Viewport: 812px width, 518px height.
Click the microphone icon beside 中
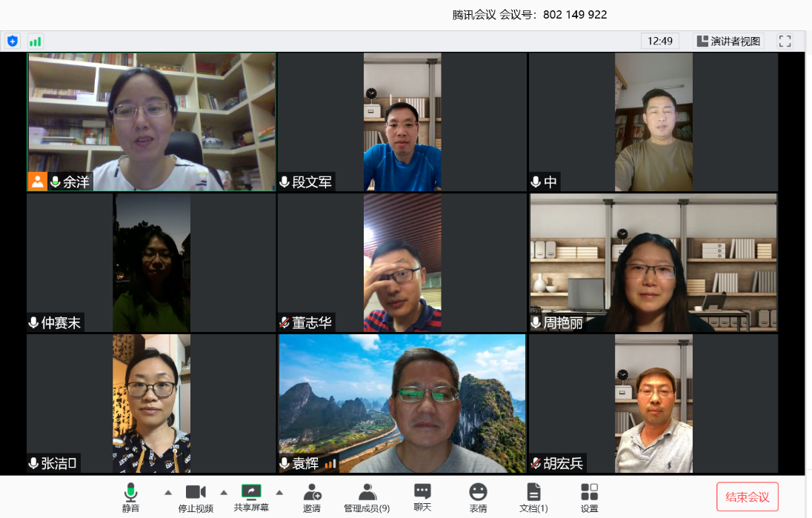[x=536, y=182]
